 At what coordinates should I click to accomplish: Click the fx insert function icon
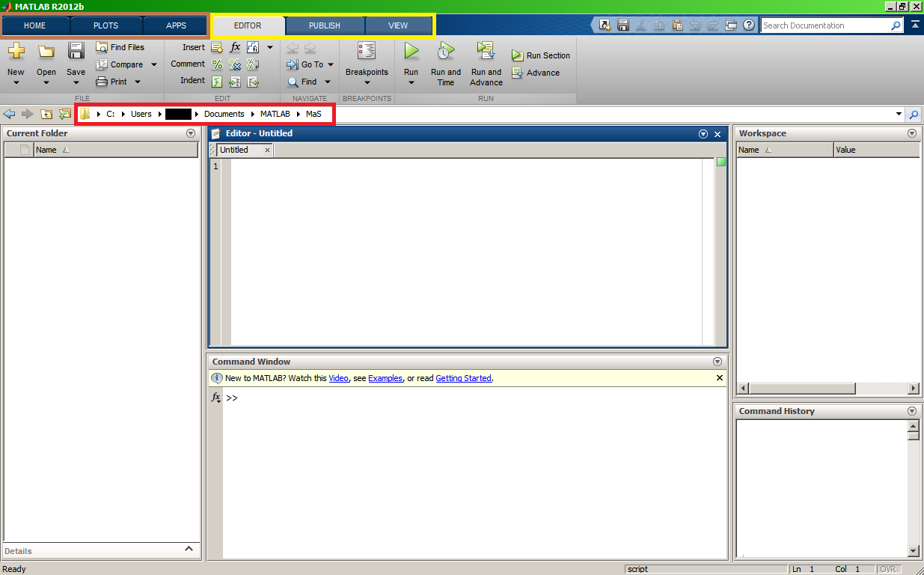click(235, 47)
